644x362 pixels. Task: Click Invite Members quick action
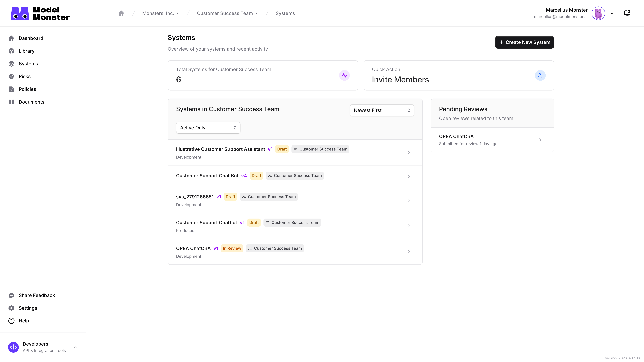[459, 75]
